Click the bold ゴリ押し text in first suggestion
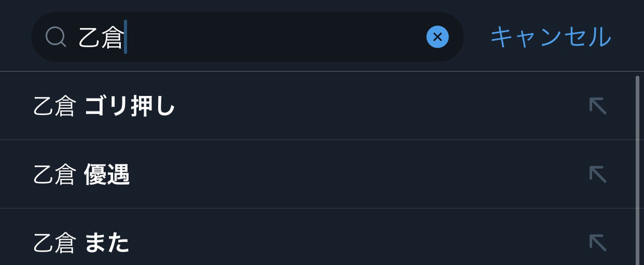This screenshot has height=265, width=644. 130,106
